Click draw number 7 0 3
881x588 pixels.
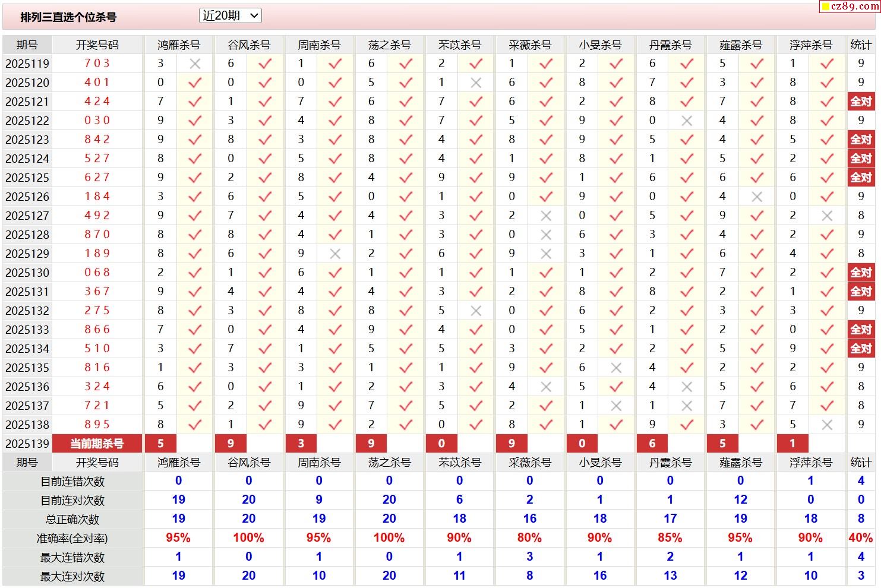tap(97, 64)
